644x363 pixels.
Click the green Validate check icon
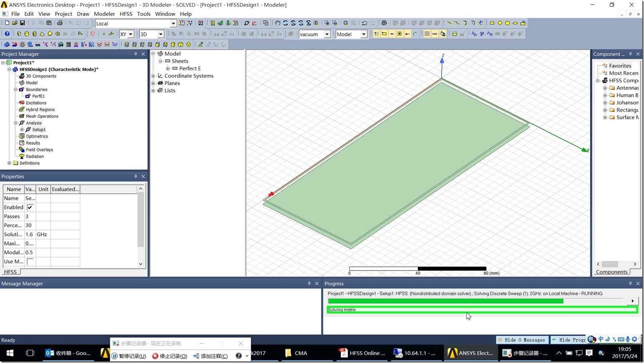(220, 23)
